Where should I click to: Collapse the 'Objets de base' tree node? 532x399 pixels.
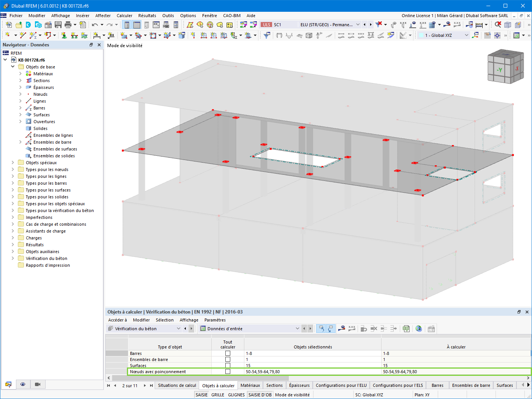click(13, 67)
